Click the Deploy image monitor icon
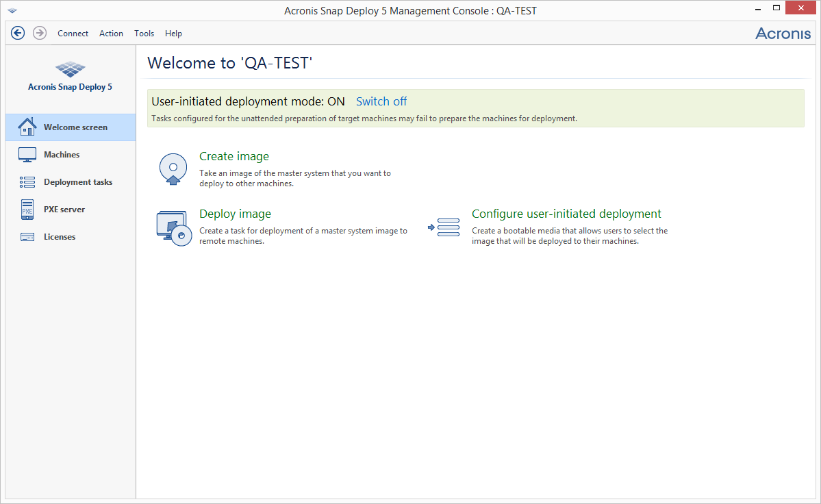 (173, 226)
